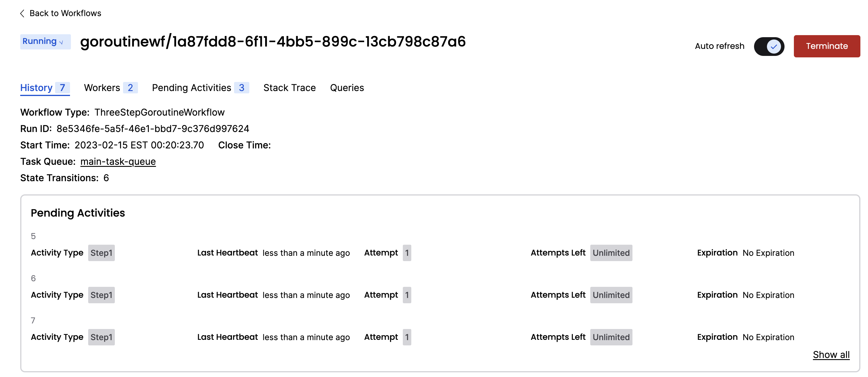Click the Unlimited attempts badge on activity 6
Viewport: 868px width, 377px height.
(x=611, y=295)
